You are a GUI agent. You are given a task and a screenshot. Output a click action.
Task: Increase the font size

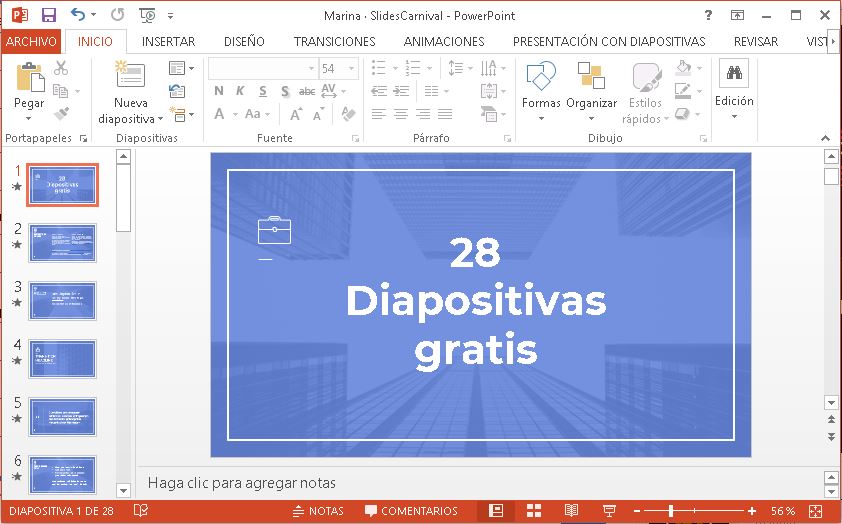coord(296,114)
